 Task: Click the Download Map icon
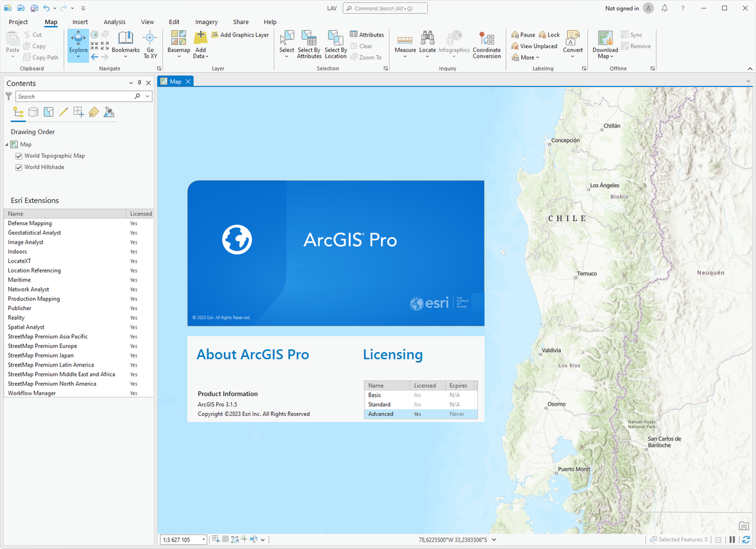(x=605, y=38)
